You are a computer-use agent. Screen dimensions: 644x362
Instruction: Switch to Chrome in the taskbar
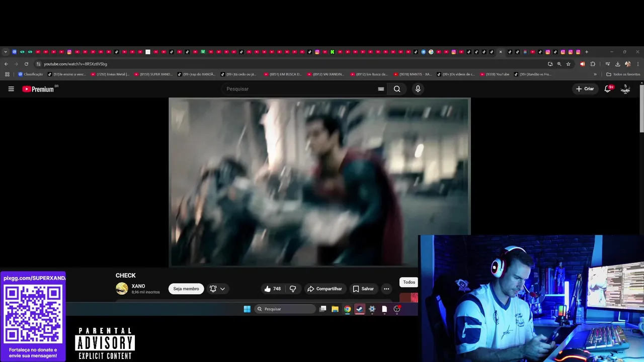347,309
